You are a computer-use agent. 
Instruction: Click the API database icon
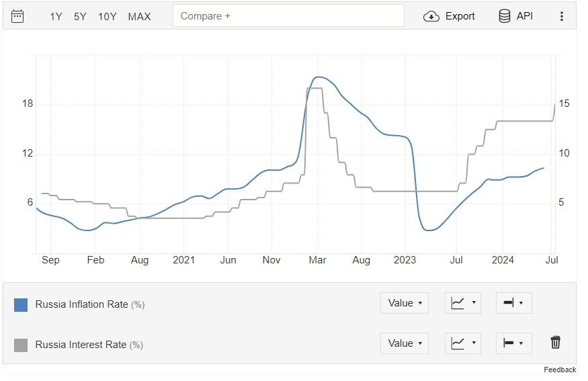[505, 16]
